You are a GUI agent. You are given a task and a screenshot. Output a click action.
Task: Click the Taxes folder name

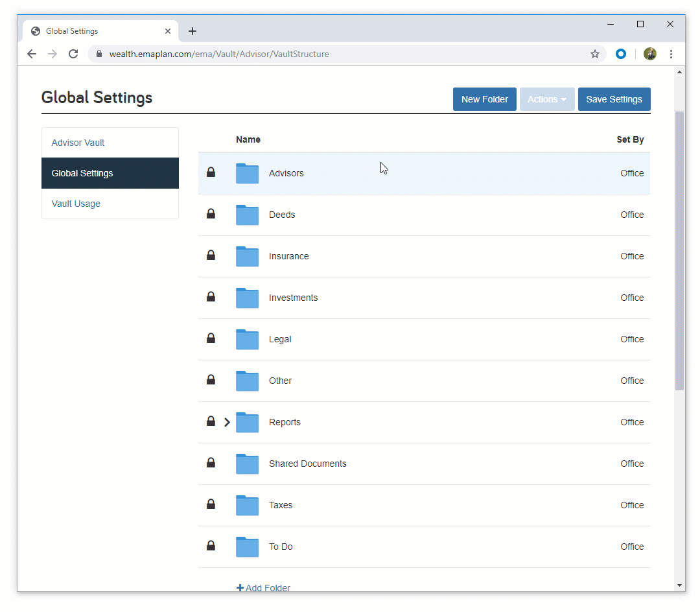pos(281,505)
